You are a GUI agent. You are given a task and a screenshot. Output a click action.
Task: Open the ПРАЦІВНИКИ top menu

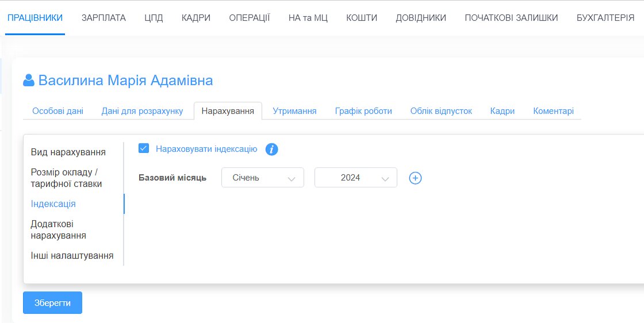[x=35, y=18]
